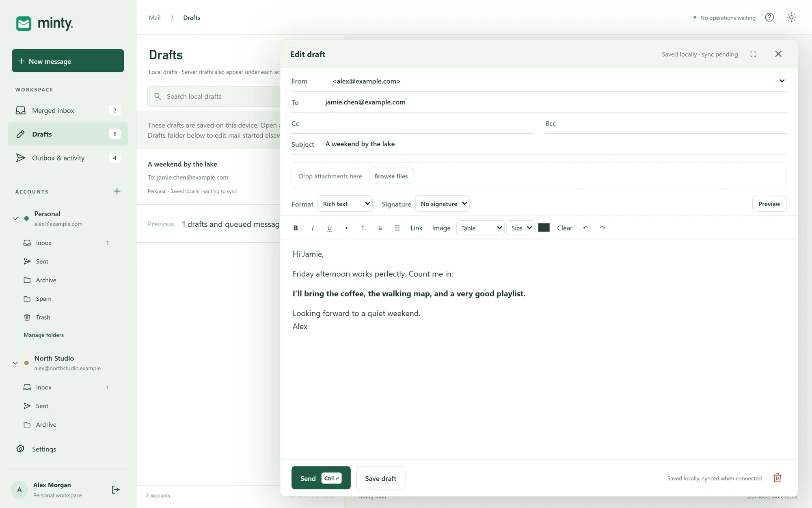Screen dimensions: 812x508
Task: Toggle bold formatting in the editor toolbar
Action: point(296,228)
